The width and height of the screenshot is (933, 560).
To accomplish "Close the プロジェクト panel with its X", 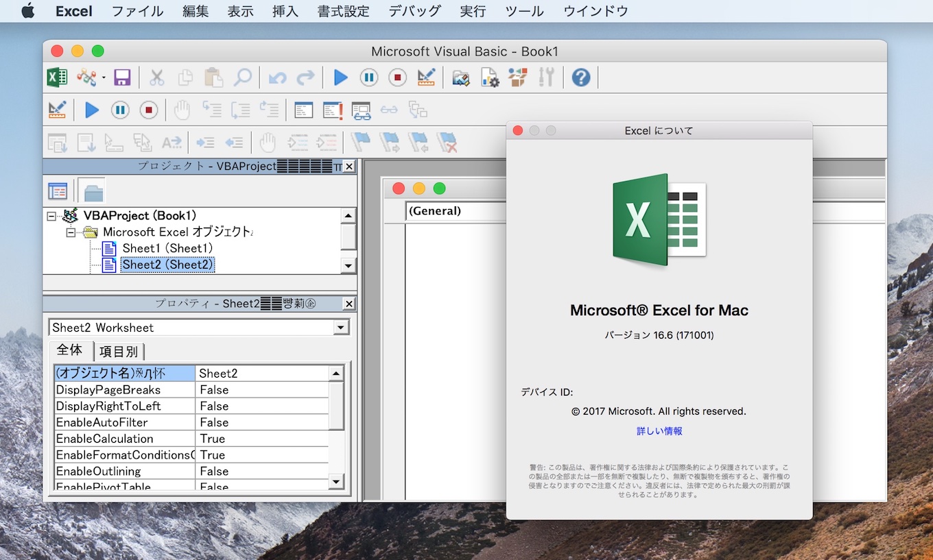I will point(349,167).
